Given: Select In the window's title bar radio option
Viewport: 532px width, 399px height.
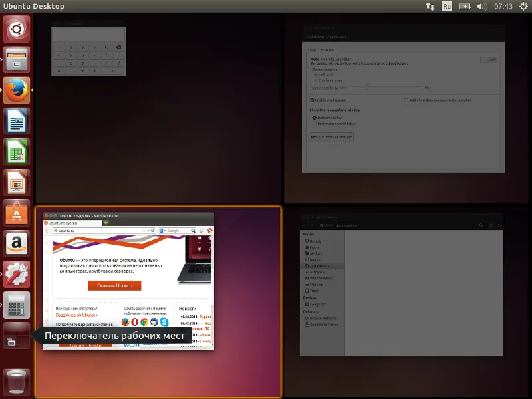Looking at the screenshot, I should click(314, 124).
